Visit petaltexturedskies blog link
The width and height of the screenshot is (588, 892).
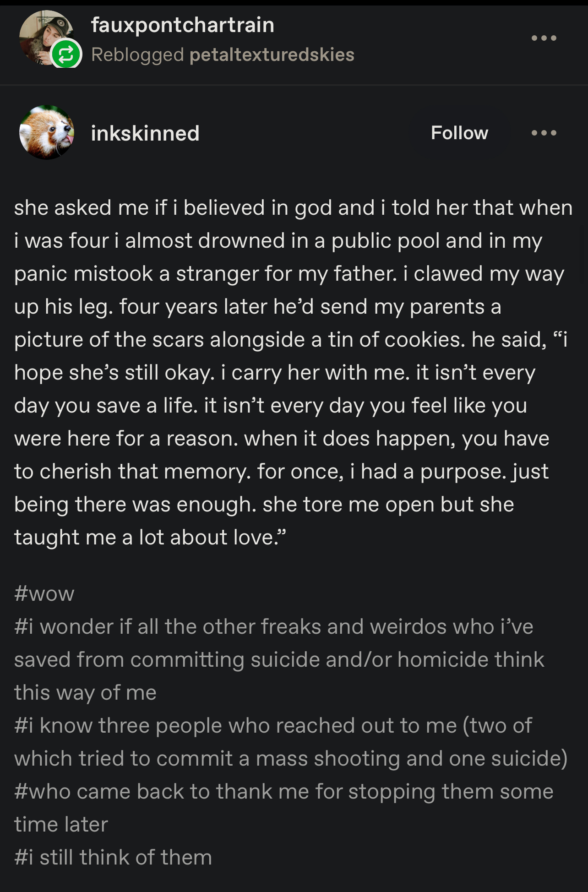272,54
